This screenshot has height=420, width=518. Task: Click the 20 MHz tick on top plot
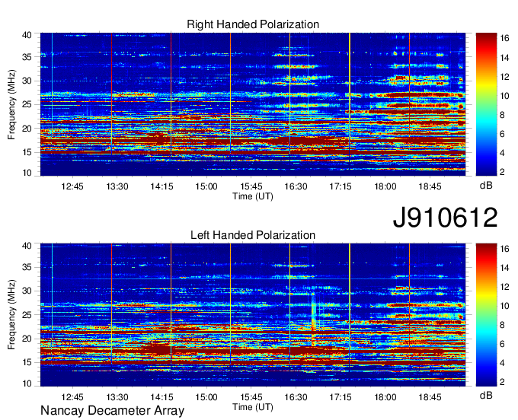27,129
